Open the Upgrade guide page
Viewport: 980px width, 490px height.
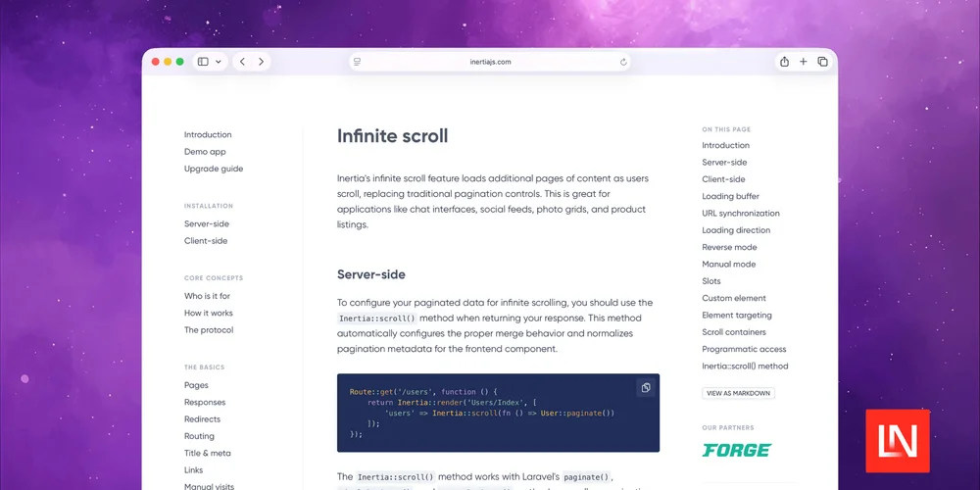tap(214, 169)
